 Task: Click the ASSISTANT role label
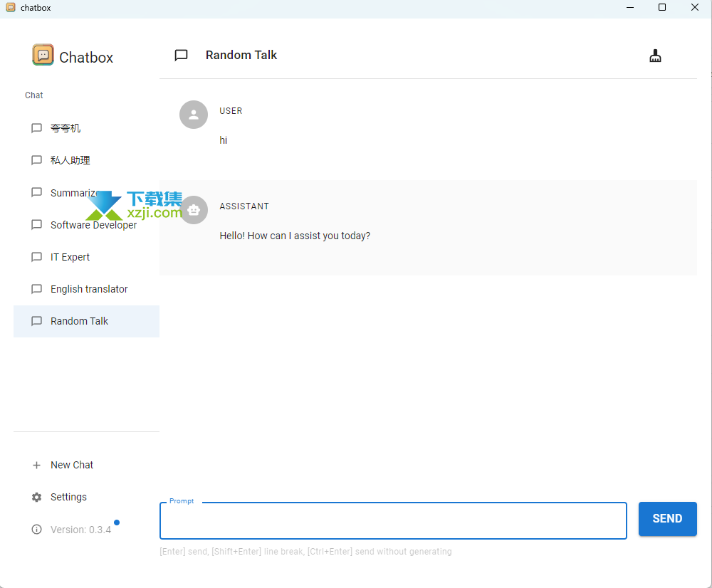(x=244, y=206)
